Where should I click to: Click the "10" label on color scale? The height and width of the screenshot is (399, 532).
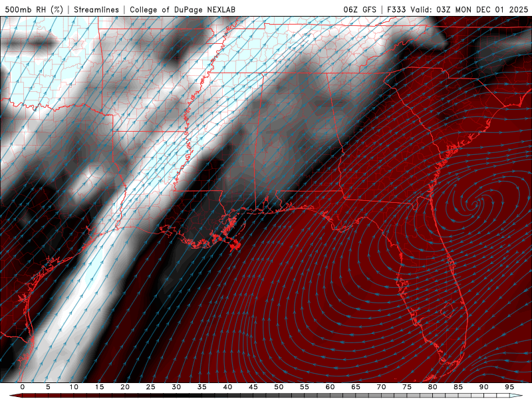(74, 387)
